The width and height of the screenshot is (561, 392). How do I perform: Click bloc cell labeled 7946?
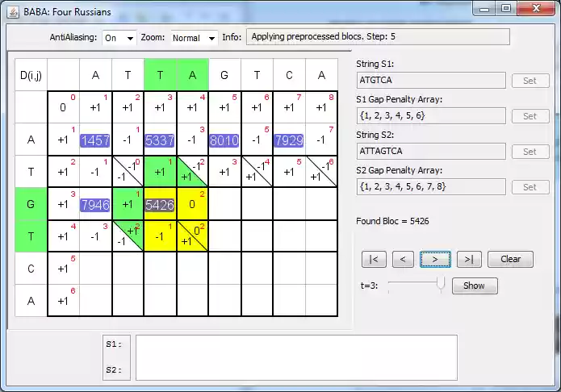(94, 205)
